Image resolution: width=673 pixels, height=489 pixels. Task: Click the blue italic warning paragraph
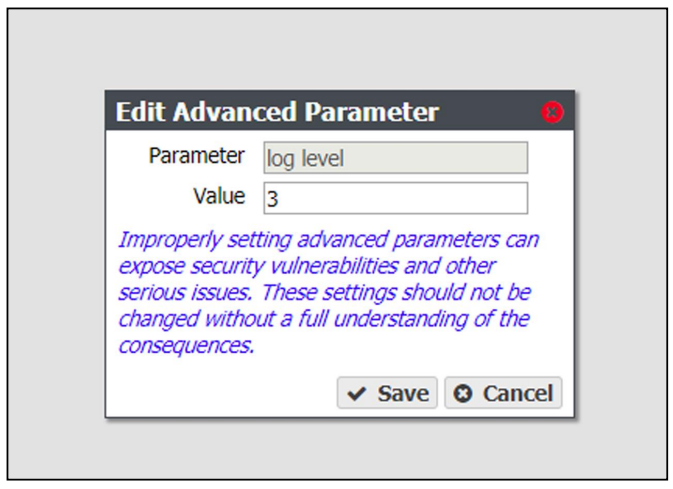pos(328,292)
